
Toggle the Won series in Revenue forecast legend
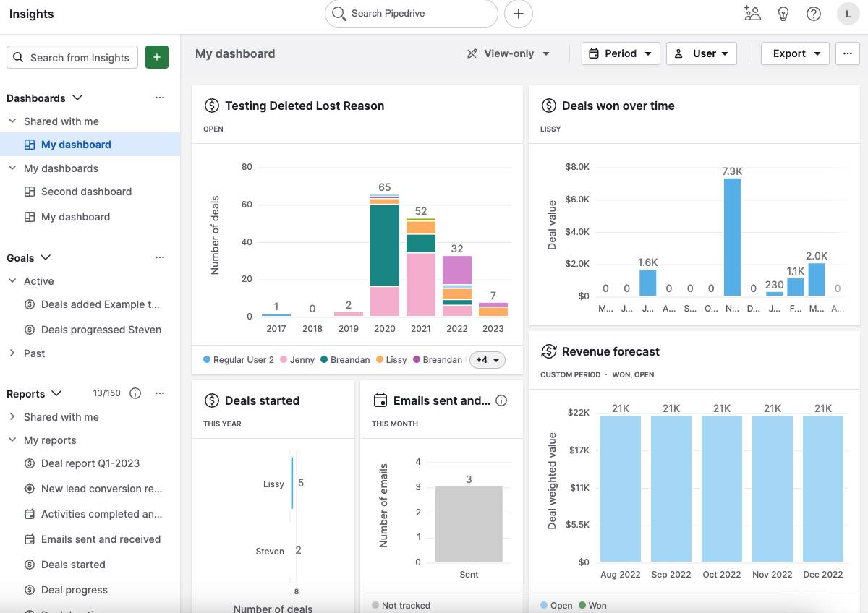click(592, 605)
